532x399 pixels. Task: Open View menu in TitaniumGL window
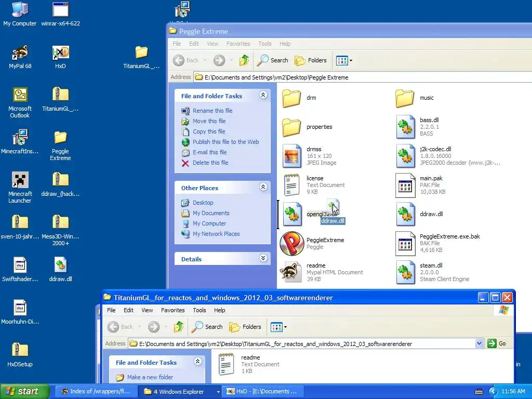(147, 310)
